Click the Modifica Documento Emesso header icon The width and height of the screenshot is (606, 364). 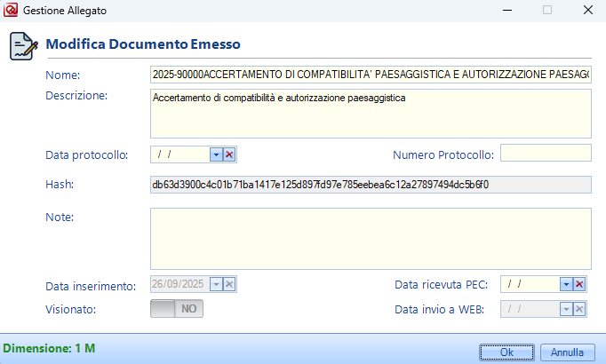tap(23, 45)
